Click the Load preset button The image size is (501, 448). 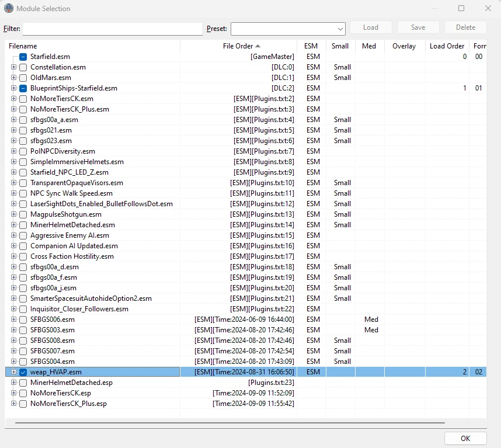(x=371, y=27)
